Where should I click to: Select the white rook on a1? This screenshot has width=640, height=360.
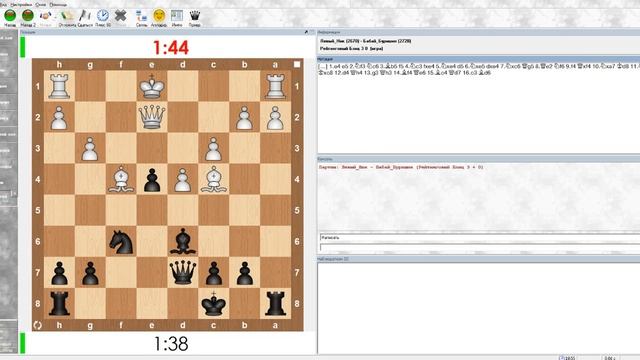[x=276, y=86]
